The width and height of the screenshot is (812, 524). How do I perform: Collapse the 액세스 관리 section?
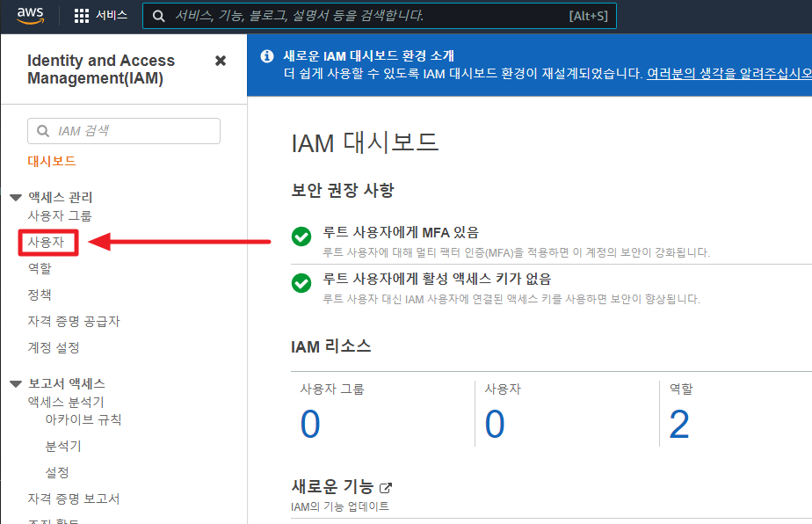(x=16, y=198)
